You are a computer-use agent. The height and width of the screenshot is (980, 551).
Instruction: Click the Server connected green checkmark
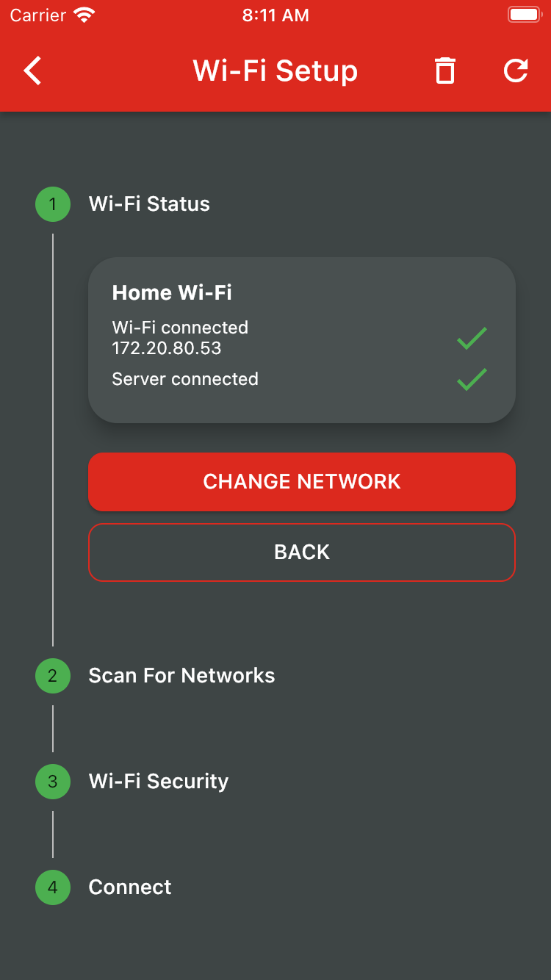[472, 379]
